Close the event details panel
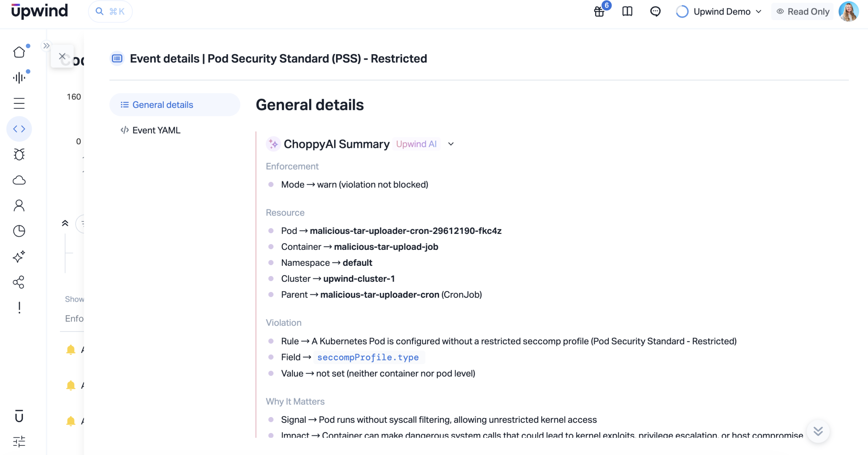868x455 pixels. 62,56
